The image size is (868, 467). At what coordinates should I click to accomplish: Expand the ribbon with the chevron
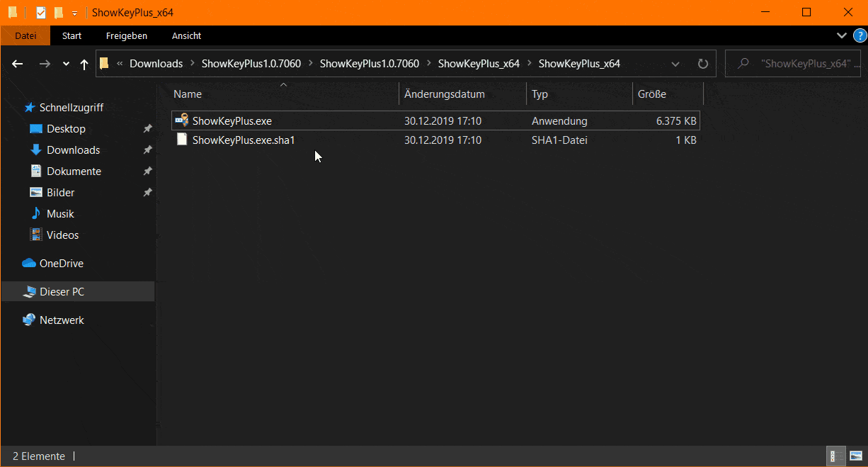coord(841,35)
